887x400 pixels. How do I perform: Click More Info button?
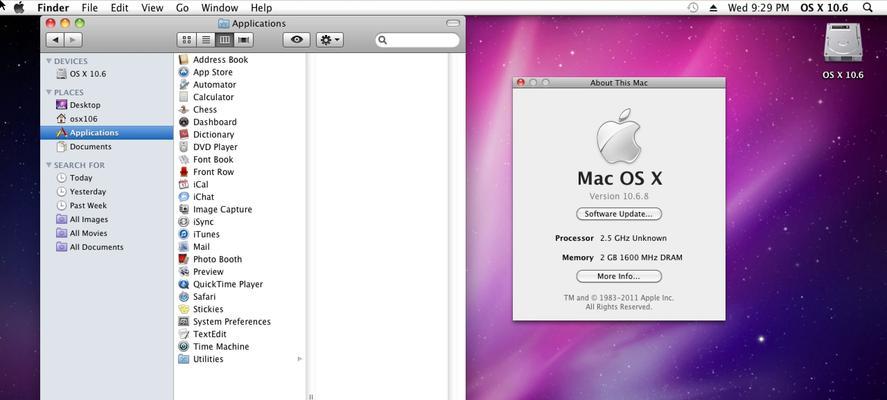click(619, 276)
